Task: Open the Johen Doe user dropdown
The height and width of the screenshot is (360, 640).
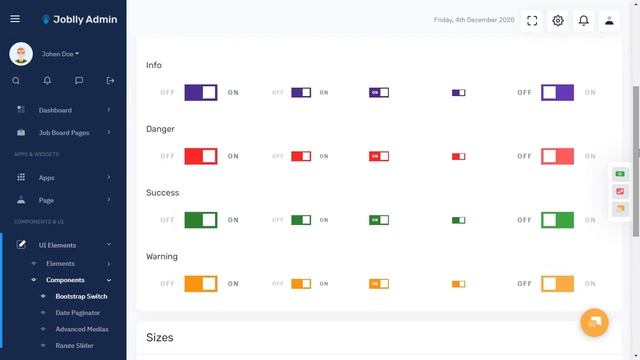Action: 60,54
